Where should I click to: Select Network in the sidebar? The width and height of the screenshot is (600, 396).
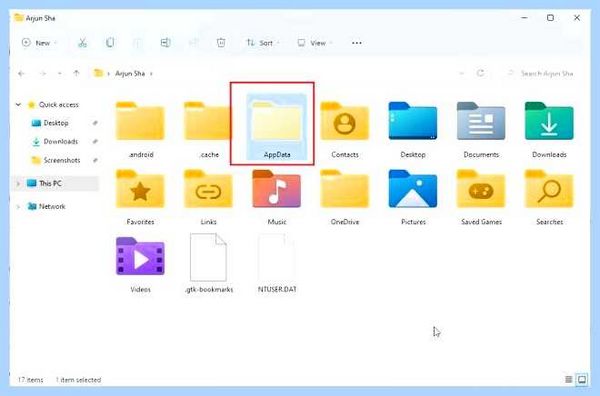[52, 207]
